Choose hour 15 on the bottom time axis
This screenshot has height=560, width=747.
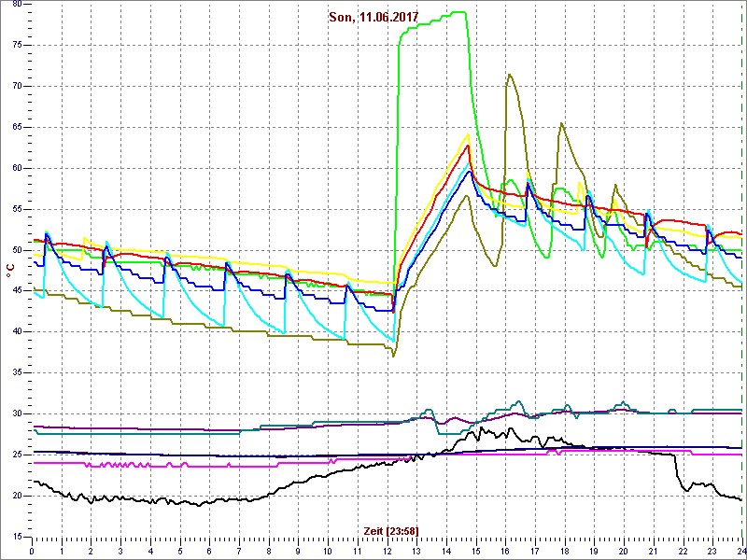click(x=476, y=552)
